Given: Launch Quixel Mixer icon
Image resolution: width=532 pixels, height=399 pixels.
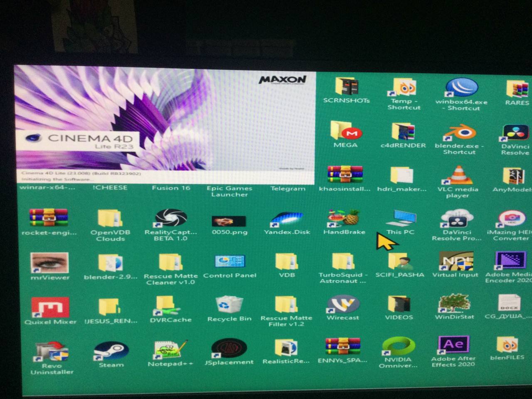Looking at the screenshot, I should 50,307.
